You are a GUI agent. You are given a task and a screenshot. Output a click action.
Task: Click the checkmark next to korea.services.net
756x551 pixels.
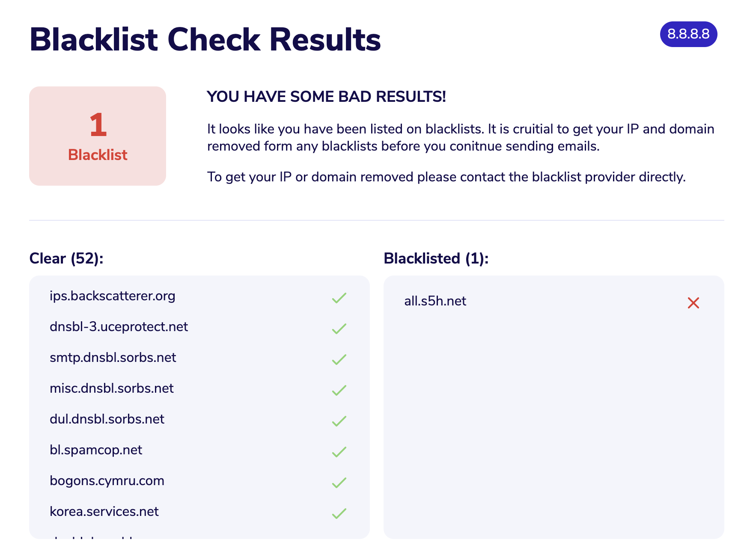(339, 514)
